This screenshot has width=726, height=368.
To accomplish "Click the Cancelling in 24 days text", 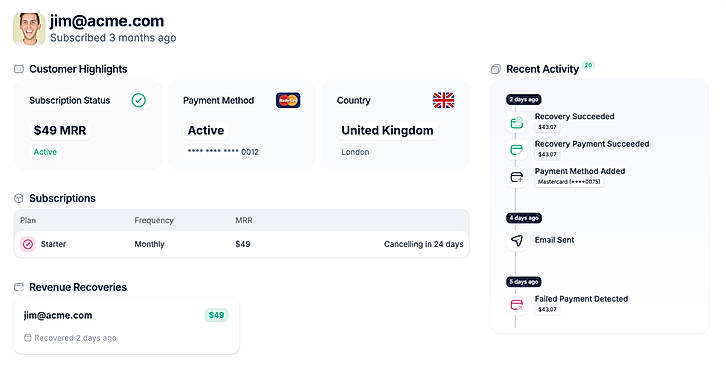I will [423, 244].
